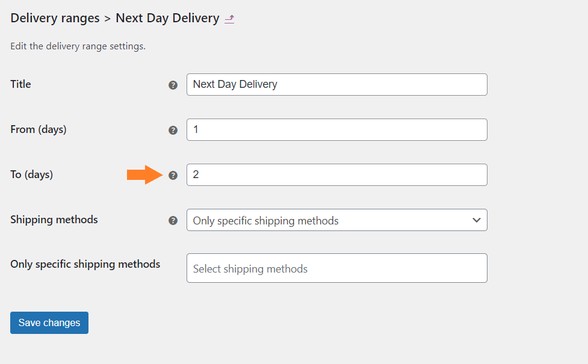
Task: Click the To (days) label text
Action: 31,174
